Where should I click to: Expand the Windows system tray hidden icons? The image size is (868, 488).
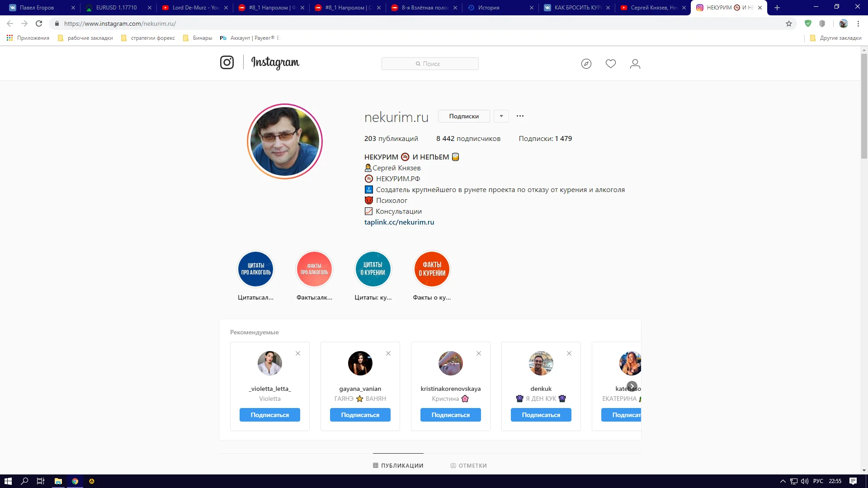point(783,481)
